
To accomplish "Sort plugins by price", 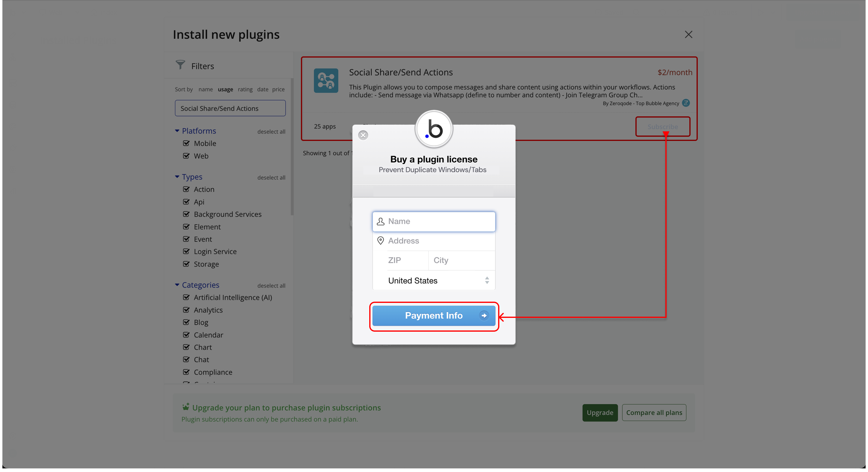I will tap(278, 89).
